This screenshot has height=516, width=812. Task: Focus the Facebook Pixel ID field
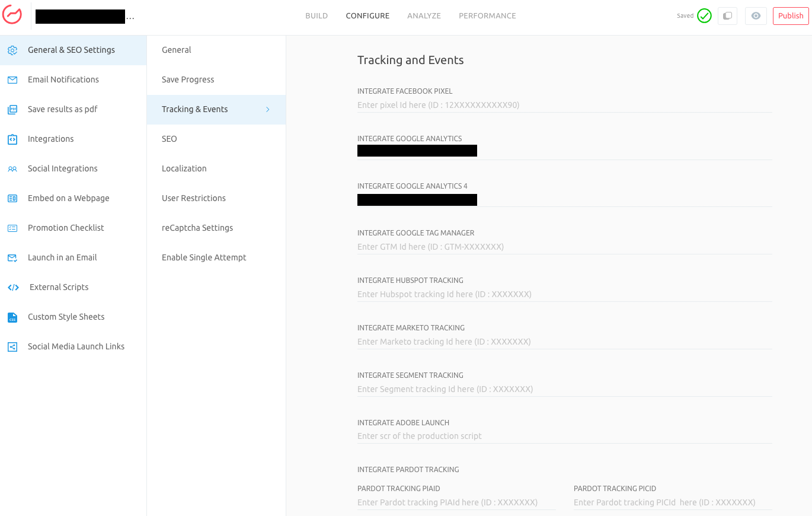click(564, 105)
